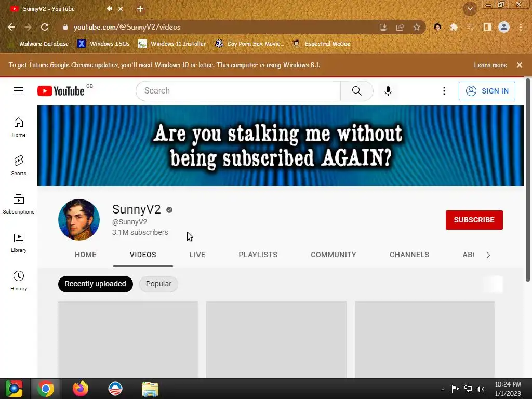
Task: Open volume control in system tray
Action: (481, 389)
